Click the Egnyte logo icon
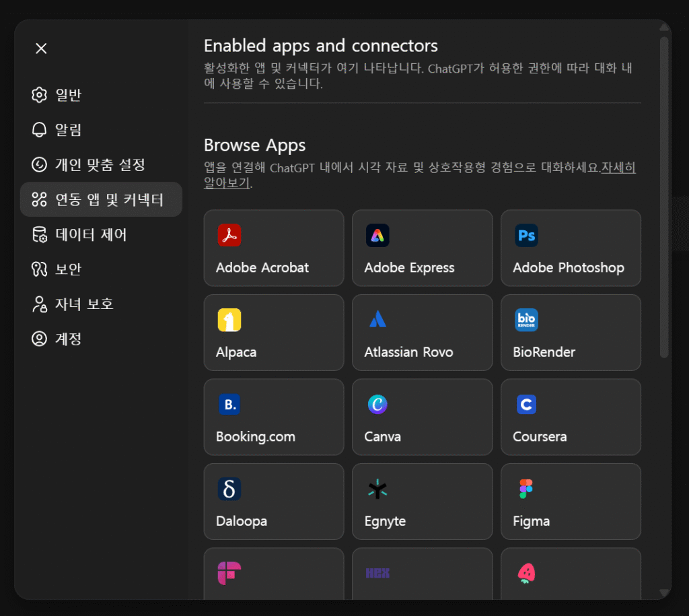 tap(377, 489)
